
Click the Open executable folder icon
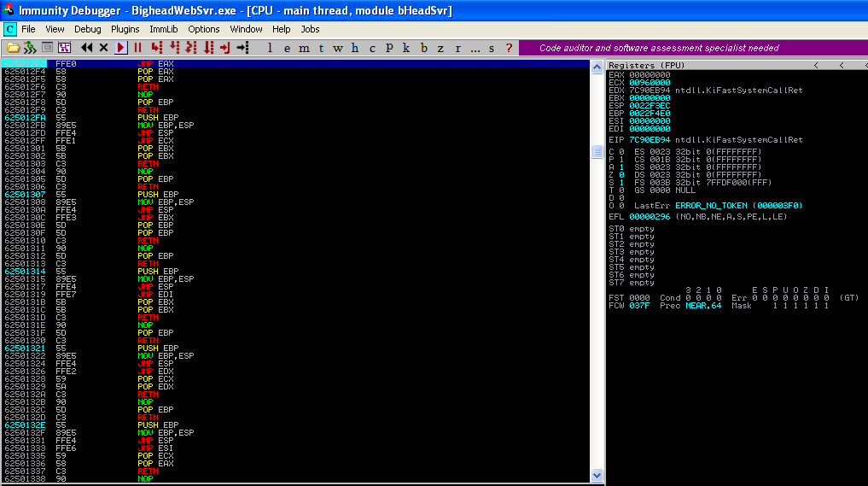[x=11, y=48]
